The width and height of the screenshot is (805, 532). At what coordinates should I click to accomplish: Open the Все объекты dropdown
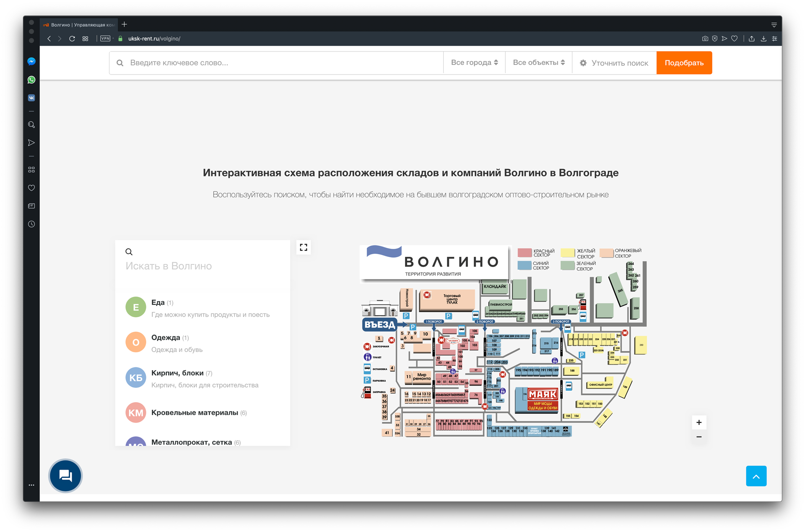538,62
